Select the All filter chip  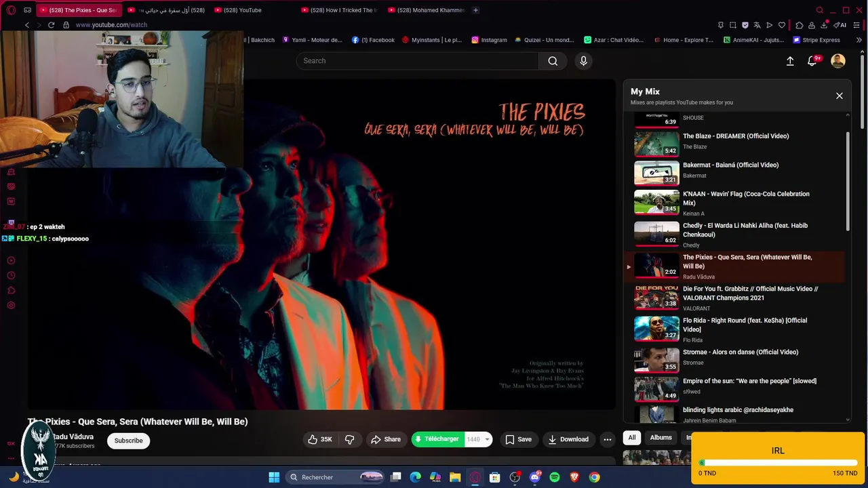[632, 438]
